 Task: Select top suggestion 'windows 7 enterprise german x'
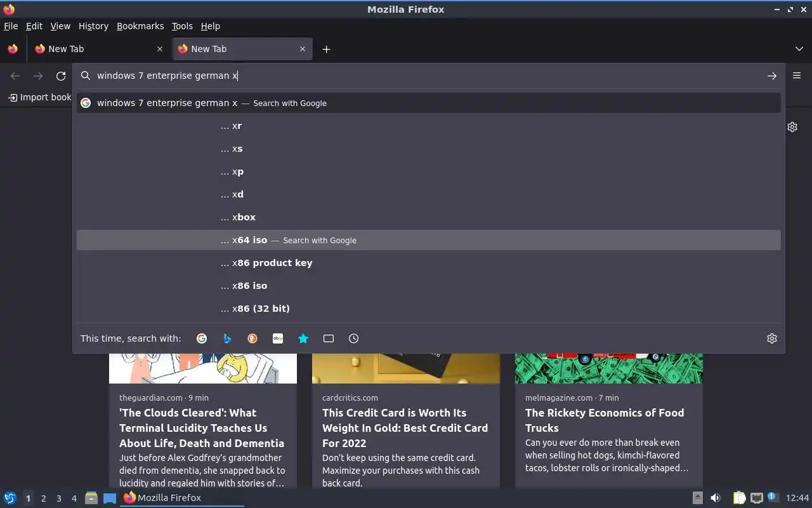click(429, 103)
